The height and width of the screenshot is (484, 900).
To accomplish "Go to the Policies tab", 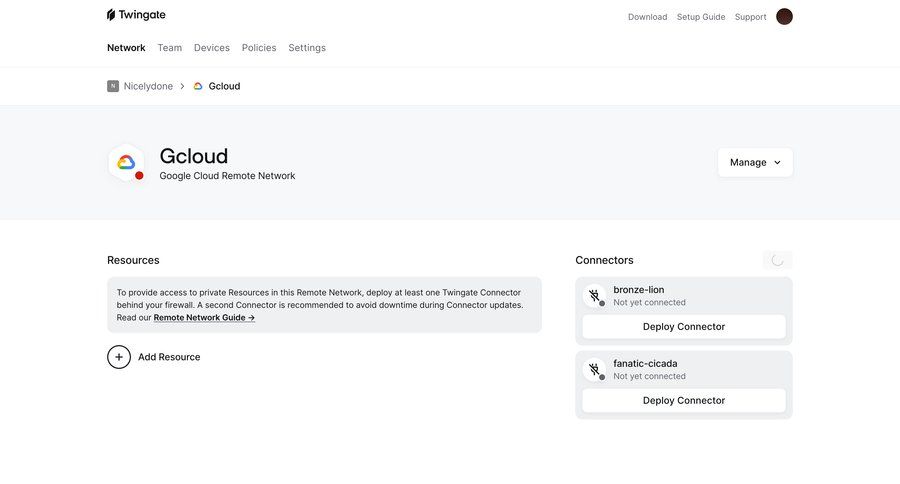I will pos(259,48).
